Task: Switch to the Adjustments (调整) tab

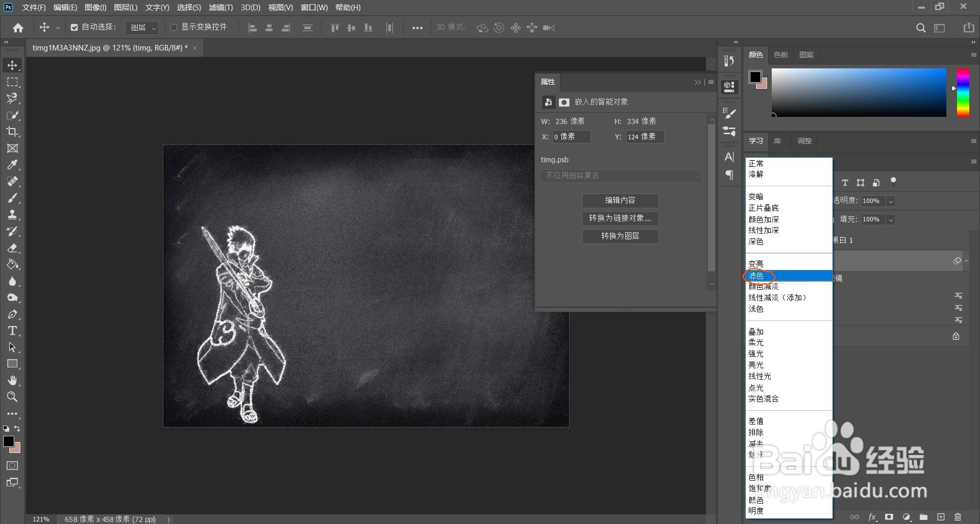Action: coord(804,141)
